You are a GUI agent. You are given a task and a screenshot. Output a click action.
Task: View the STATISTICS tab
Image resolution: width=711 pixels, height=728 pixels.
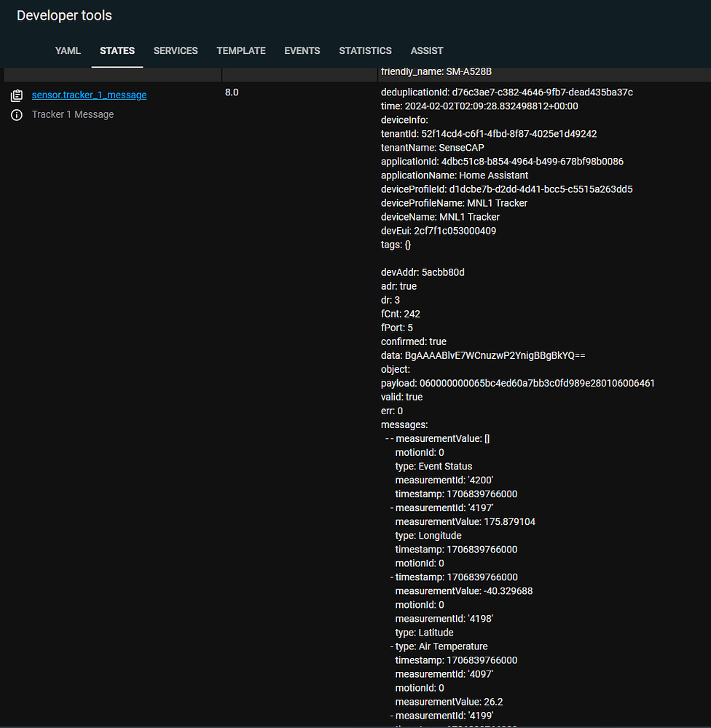click(x=365, y=51)
